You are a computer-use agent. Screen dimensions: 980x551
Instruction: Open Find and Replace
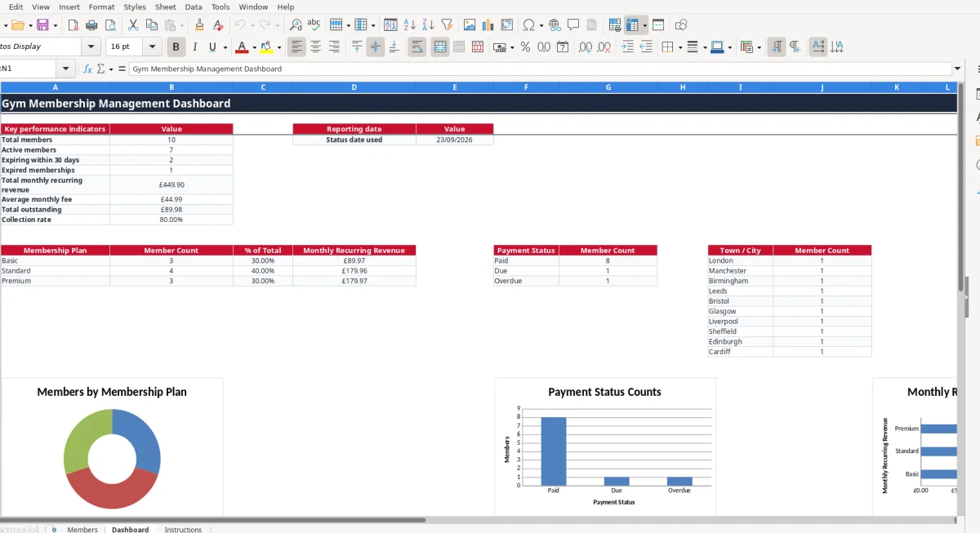click(296, 25)
